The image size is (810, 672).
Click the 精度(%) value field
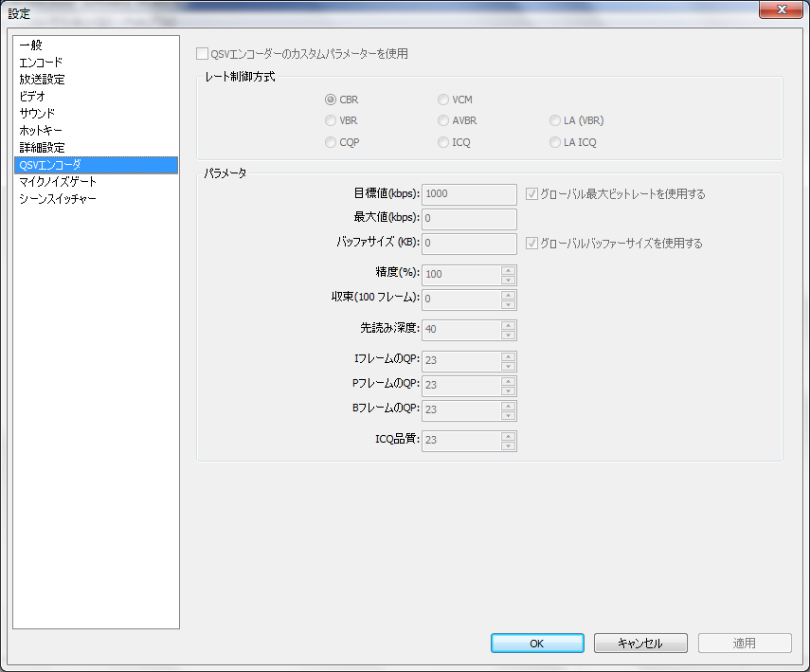[461, 275]
